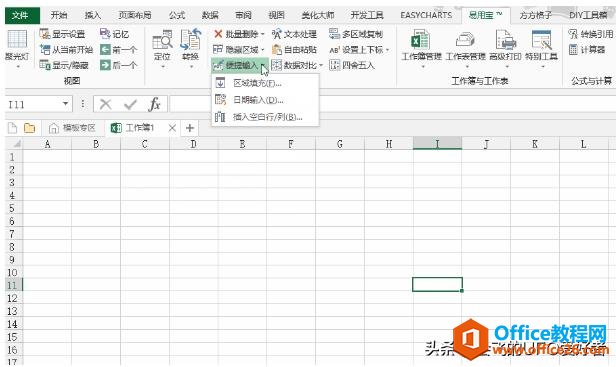Click 设置上下标 superscript/subscript tool
Viewport: 616px width, 367px height.
tap(356, 50)
